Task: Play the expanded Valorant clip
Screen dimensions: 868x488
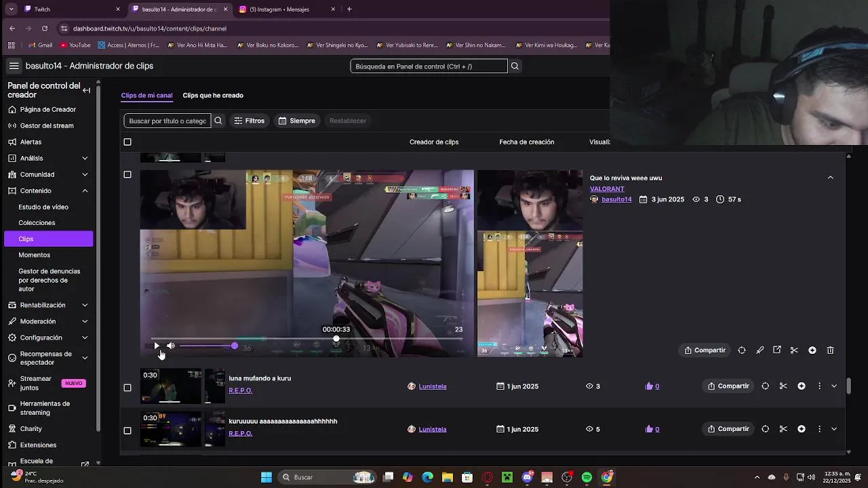Action: 157,346
